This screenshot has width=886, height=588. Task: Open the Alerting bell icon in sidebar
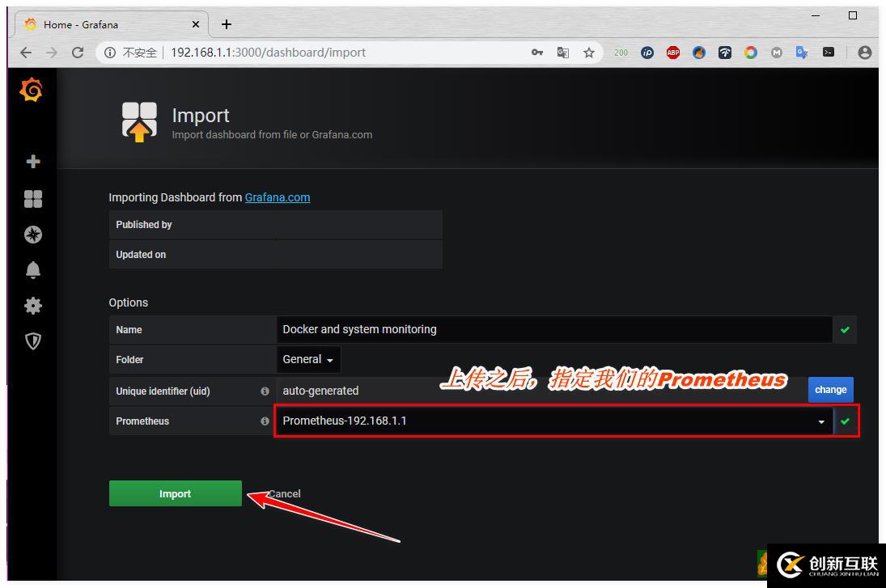point(33,270)
